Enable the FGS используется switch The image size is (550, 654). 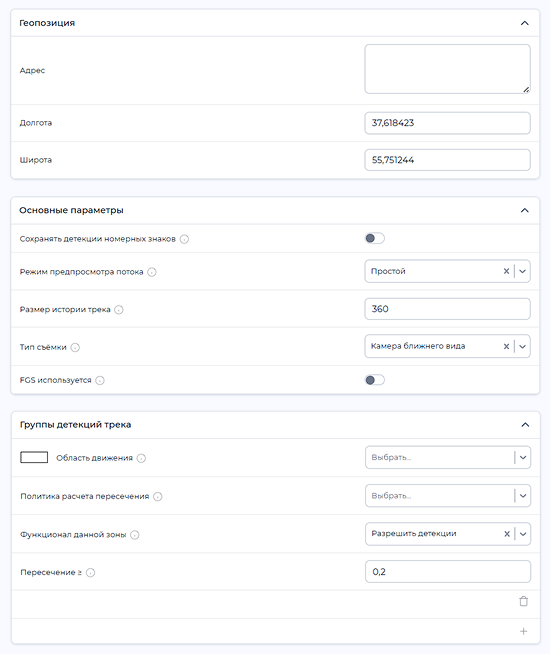pyautogui.click(x=374, y=380)
